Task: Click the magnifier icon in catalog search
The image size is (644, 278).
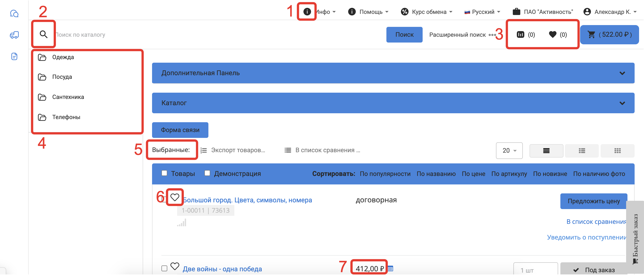Action: (44, 34)
